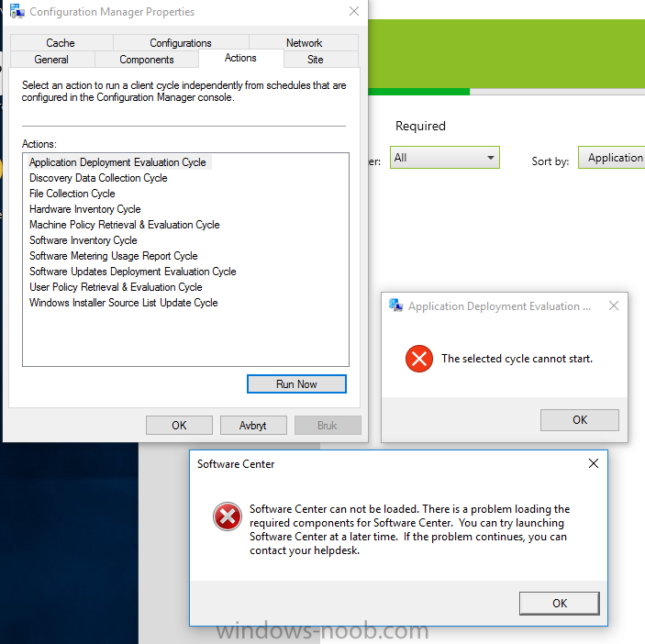645x644 pixels.
Task: Switch to the Cache tab
Action: pyautogui.click(x=61, y=43)
